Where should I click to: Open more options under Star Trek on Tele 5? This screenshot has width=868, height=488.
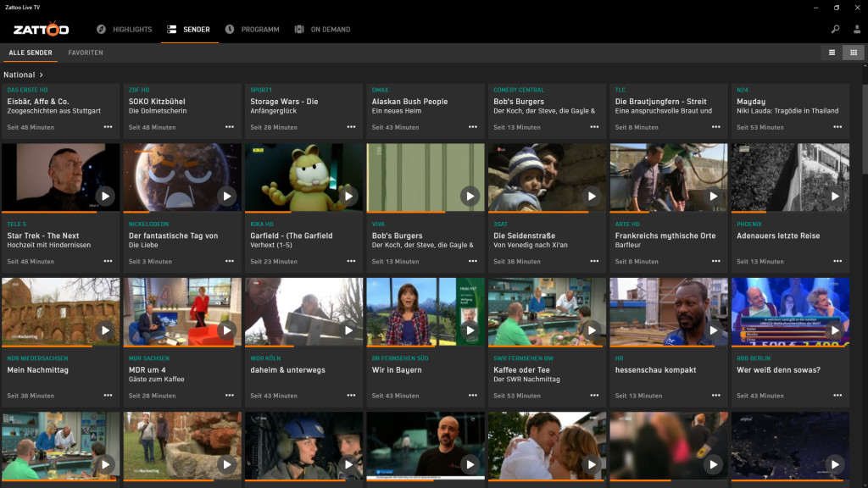[107, 261]
